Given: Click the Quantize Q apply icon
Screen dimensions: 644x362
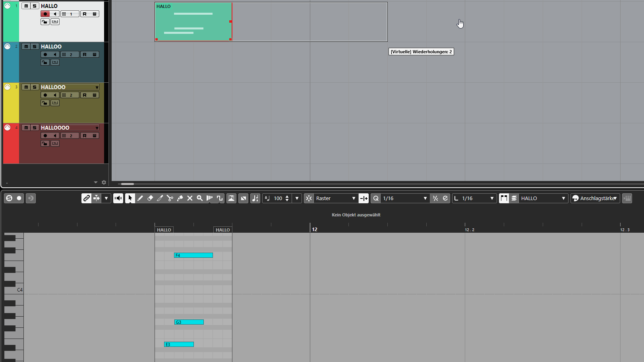Looking at the screenshot, I should click(375, 198).
